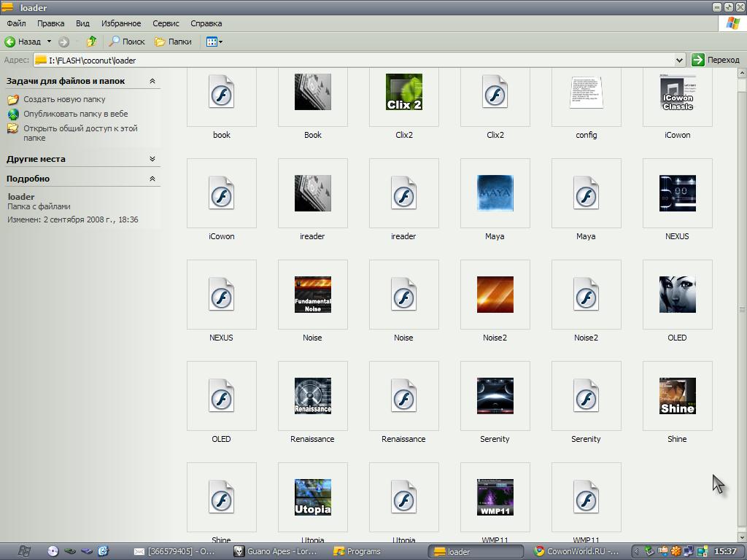This screenshot has height=560, width=747.
Task: Open the Back button history dropdown arrow
Action: [x=49, y=42]
